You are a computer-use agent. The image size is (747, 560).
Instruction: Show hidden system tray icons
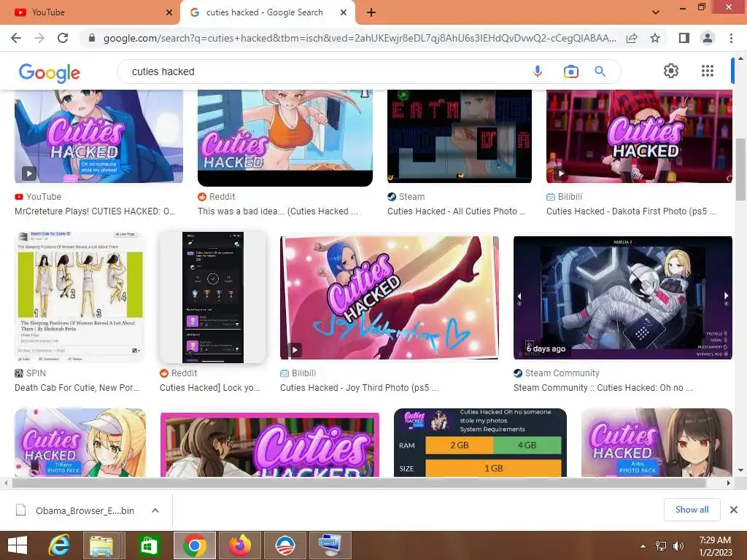(643, 546)
